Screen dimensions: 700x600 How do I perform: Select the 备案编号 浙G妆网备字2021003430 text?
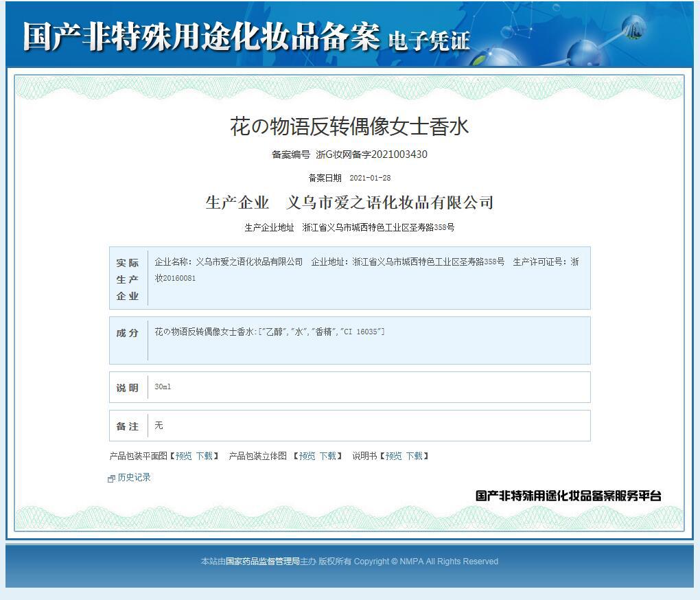click(349, 154)
